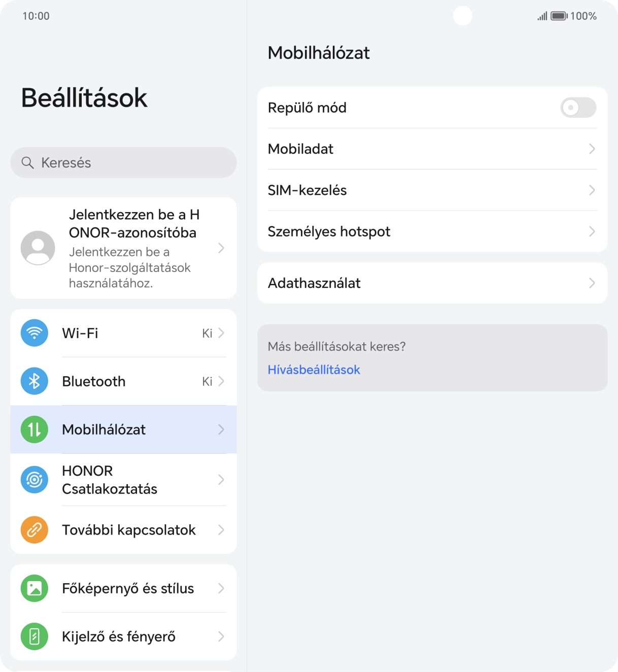Open Adathasználat section
The image size is (618, 672).
(592, 283)
